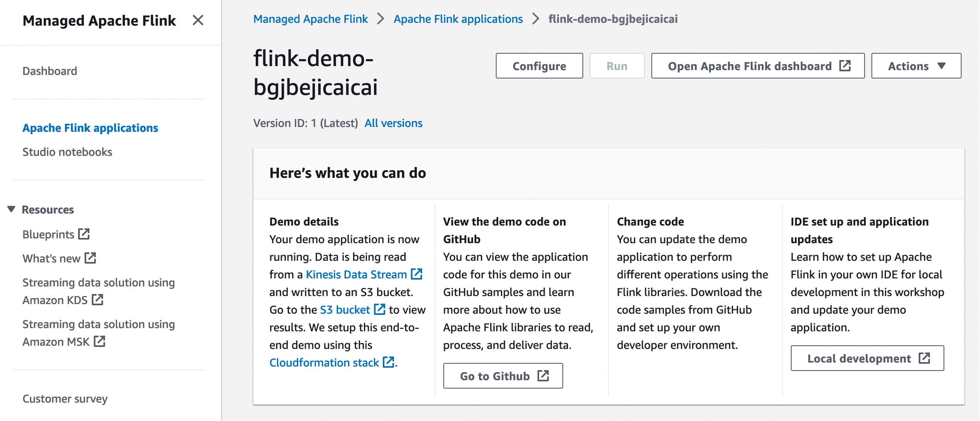Open Dashboard in the sidebar
The image size is (980, 421).
point(50,71)
